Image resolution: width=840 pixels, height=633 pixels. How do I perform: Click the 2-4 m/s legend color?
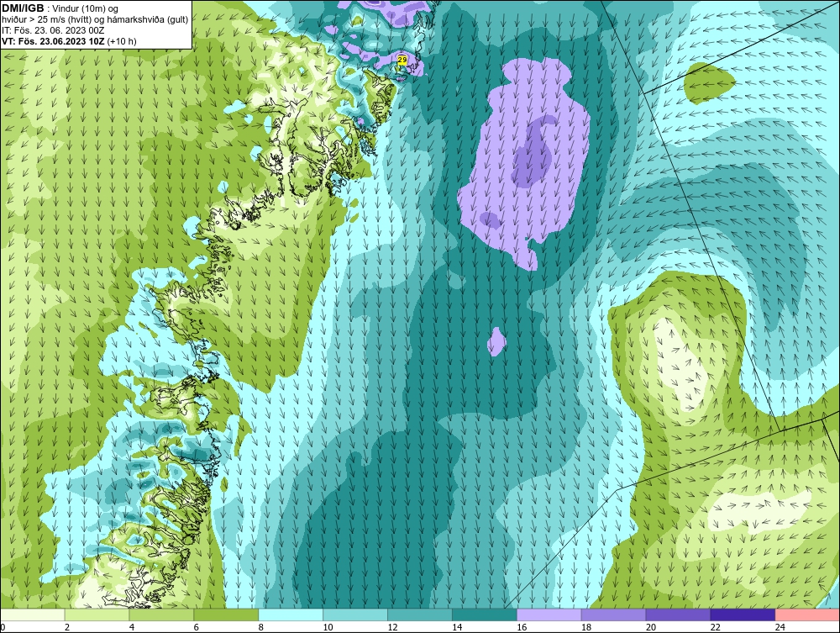coord(97,615)
